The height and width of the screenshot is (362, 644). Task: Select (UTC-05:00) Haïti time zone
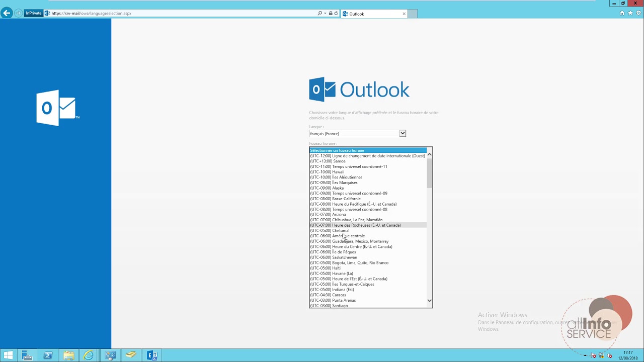(x=367, y=268)
